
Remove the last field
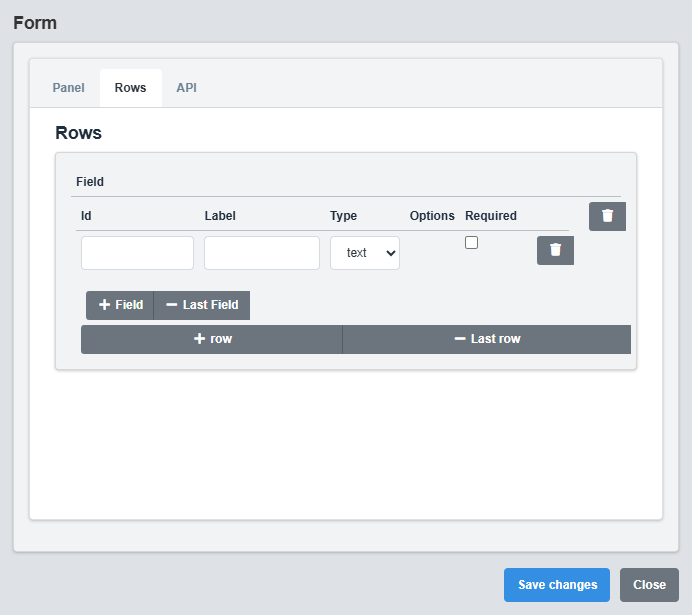click(202, 305)
